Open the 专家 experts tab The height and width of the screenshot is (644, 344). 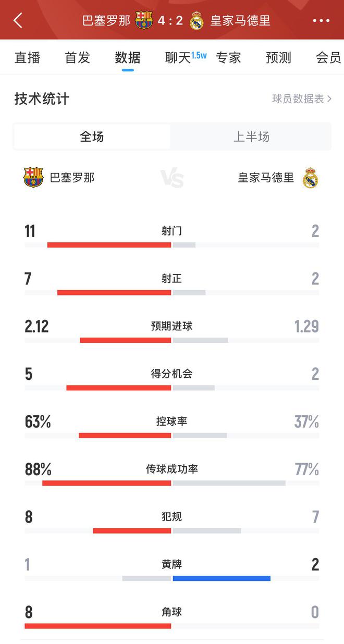click(x=228, y=57)
